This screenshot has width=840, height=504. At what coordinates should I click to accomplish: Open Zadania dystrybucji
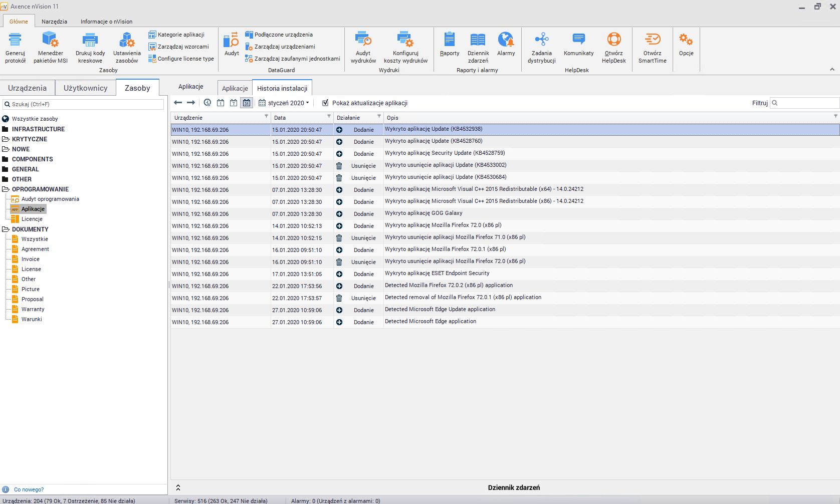[x=541, y=40]
